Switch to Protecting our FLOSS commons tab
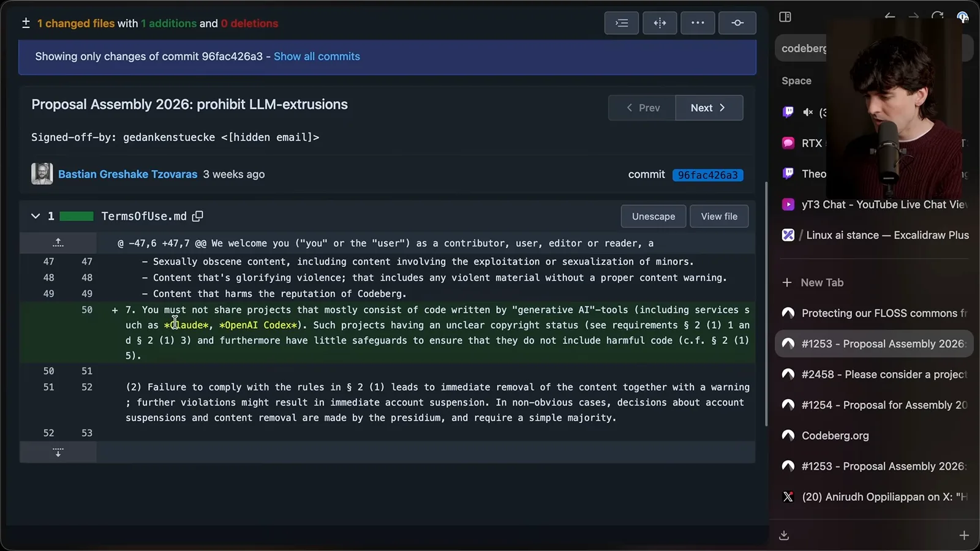The height and width of the screenshot is (551, 980). [x=874, y=313]
